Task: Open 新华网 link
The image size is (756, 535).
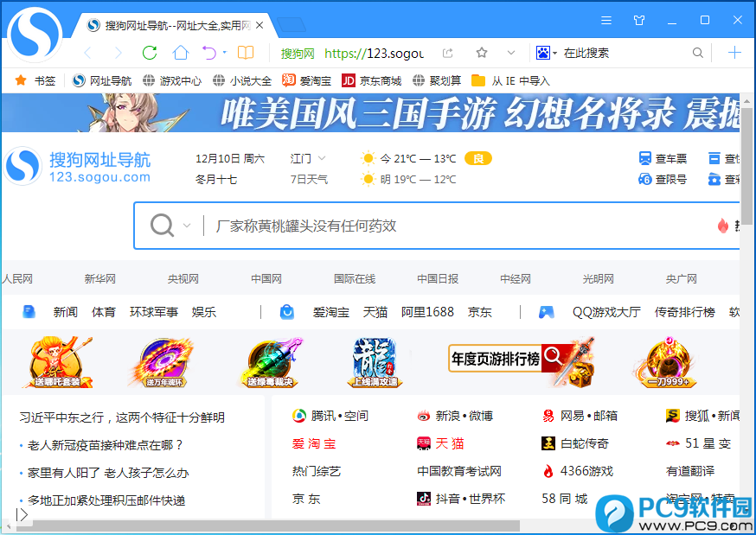Action: point(99,279)
